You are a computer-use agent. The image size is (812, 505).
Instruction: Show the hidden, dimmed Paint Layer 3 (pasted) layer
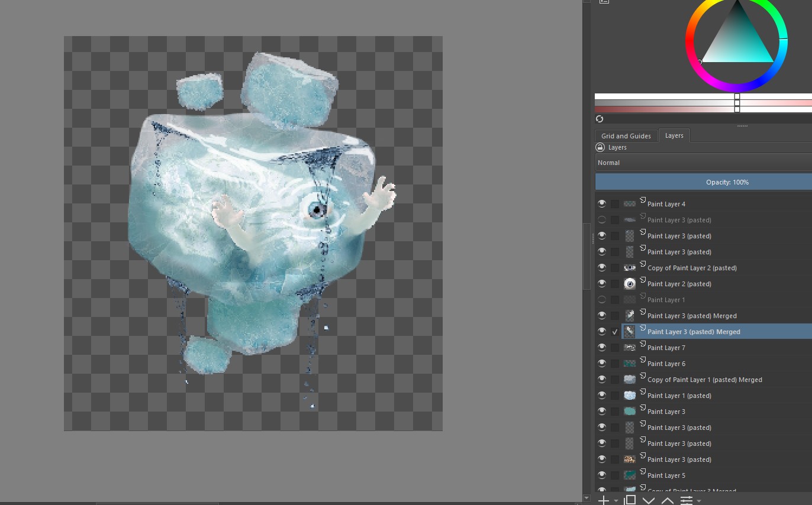tap(602, 220)
